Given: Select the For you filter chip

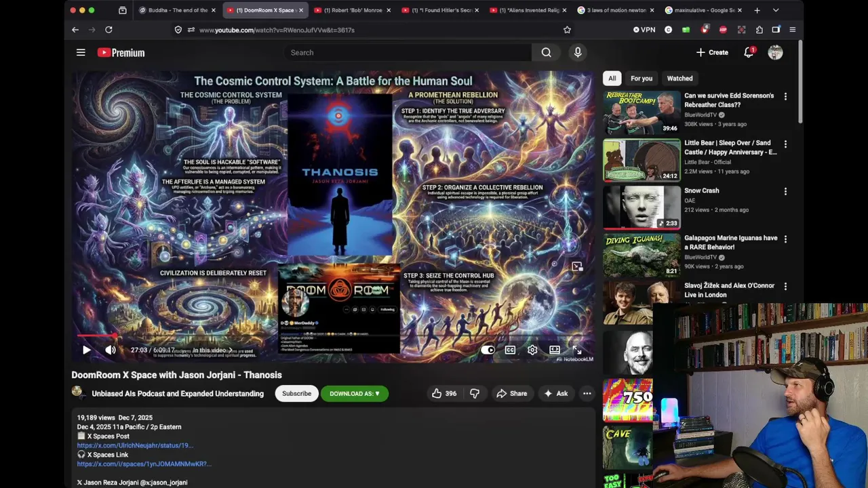Looking at the screenshot, I should point(641,79).
